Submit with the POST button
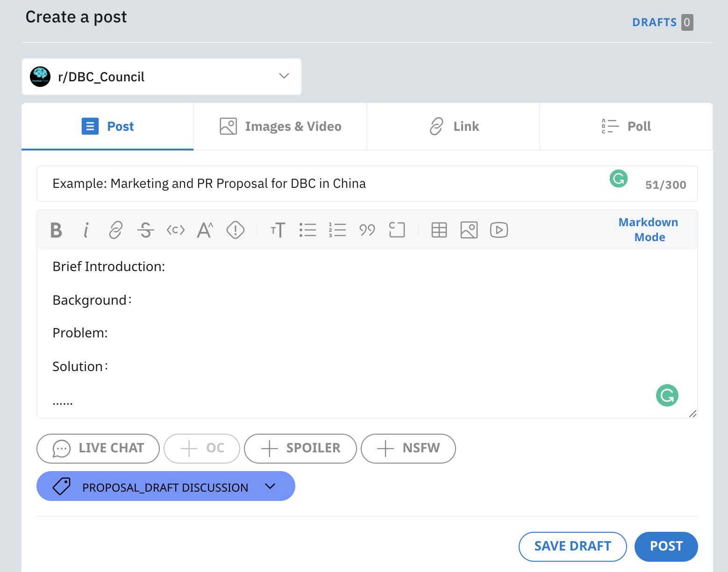Image resolution: width=728 pixels, height=572 pixels. tap(666, 547)
